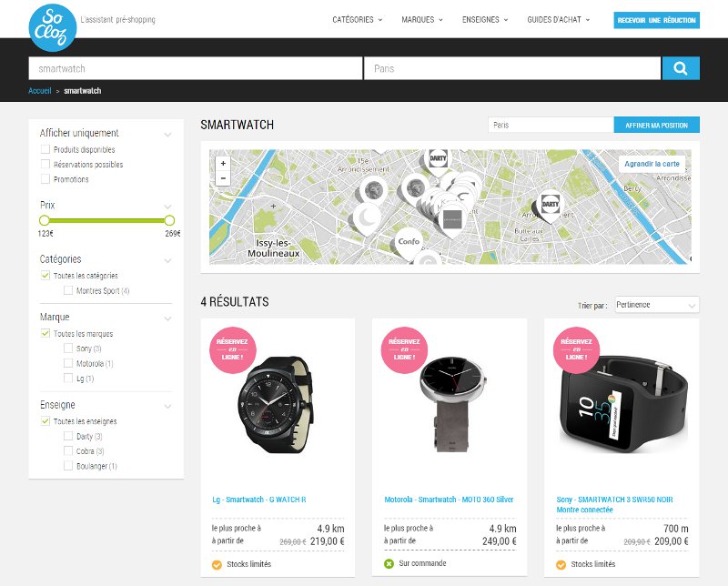Click the maximum price slider handle

click(x=169, y=220)
